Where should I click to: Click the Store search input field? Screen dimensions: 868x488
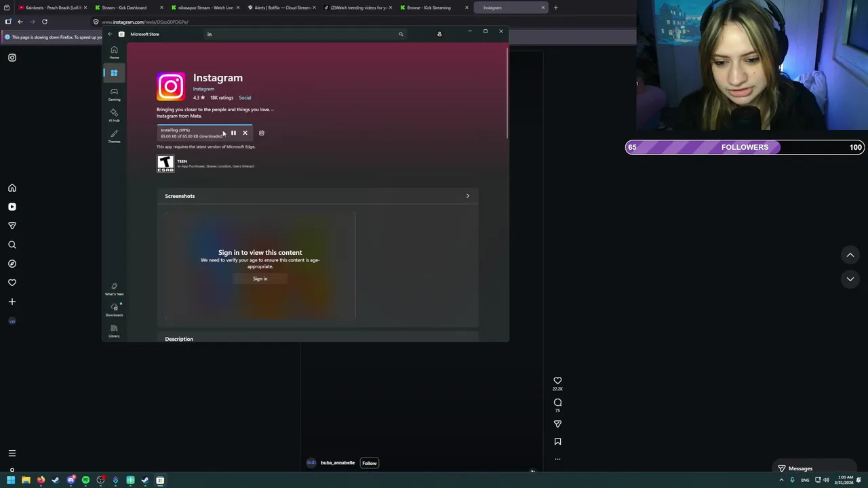305,34
